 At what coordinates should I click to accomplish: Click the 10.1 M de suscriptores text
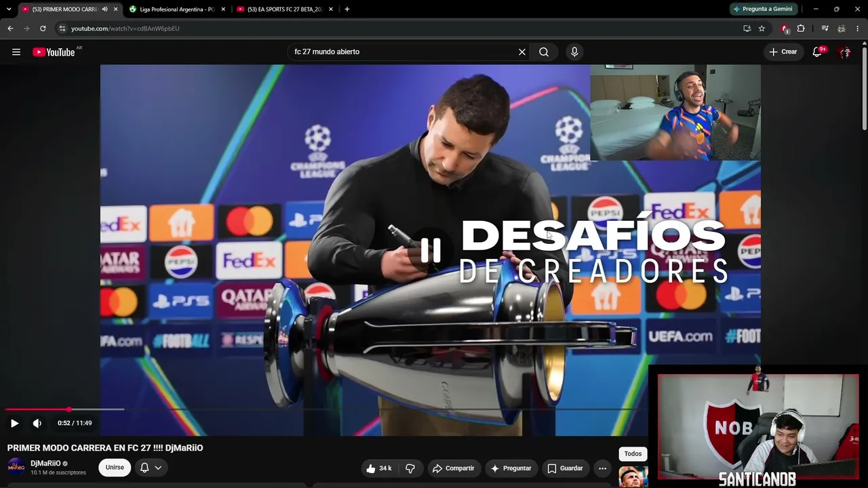click(58, 472)
